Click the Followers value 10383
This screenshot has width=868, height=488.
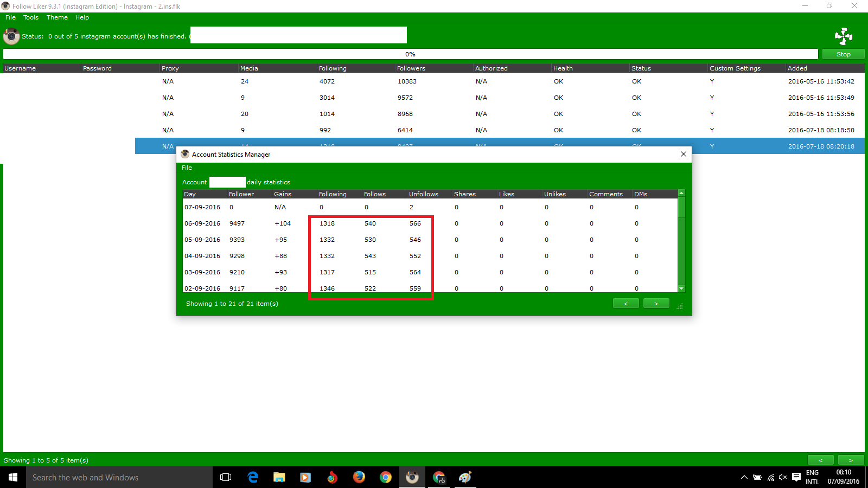(x=407, y=81)
